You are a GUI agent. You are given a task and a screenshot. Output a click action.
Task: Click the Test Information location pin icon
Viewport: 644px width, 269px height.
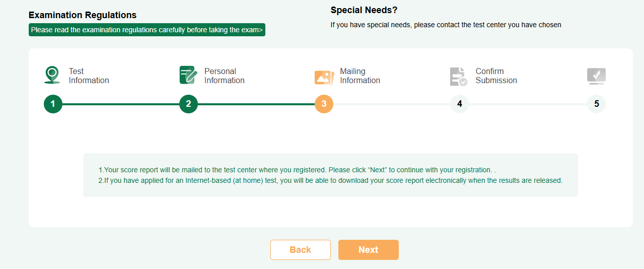coord(52,75)
